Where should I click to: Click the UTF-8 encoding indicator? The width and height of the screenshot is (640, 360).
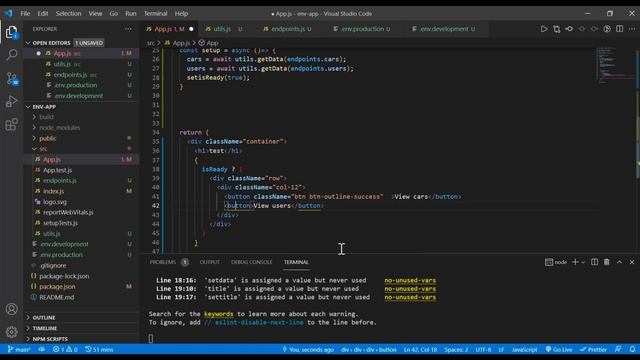[483, 349]
